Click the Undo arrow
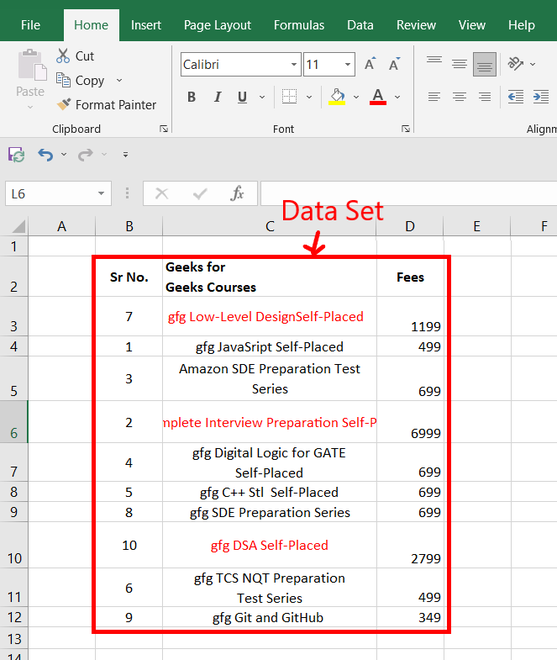557x660 pixels. [45, 154]
